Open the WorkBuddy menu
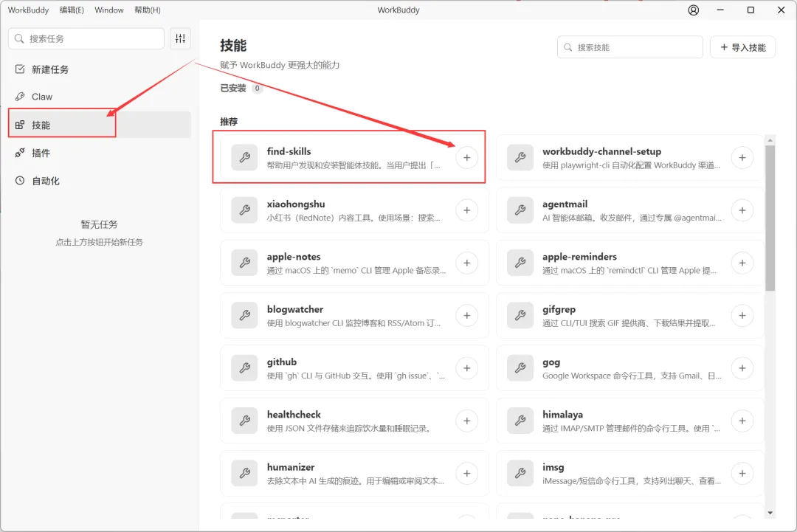Image resolution: width=797 pixels, height=532 pixels. [x=29, y=10]
